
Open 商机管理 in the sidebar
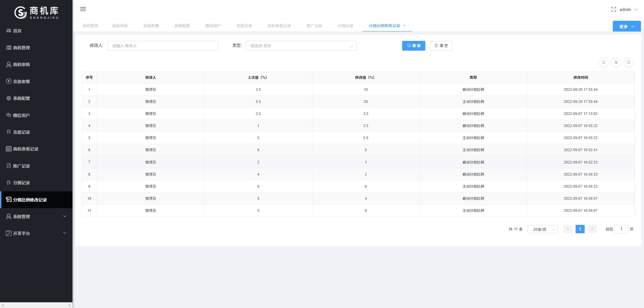click(36, 48)
